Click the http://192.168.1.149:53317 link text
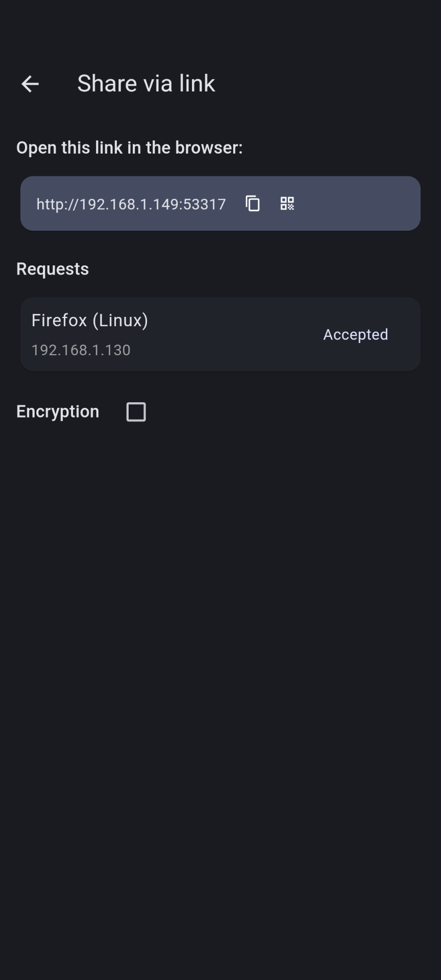This screenshot has width=441, height=980. coord(131,204)
